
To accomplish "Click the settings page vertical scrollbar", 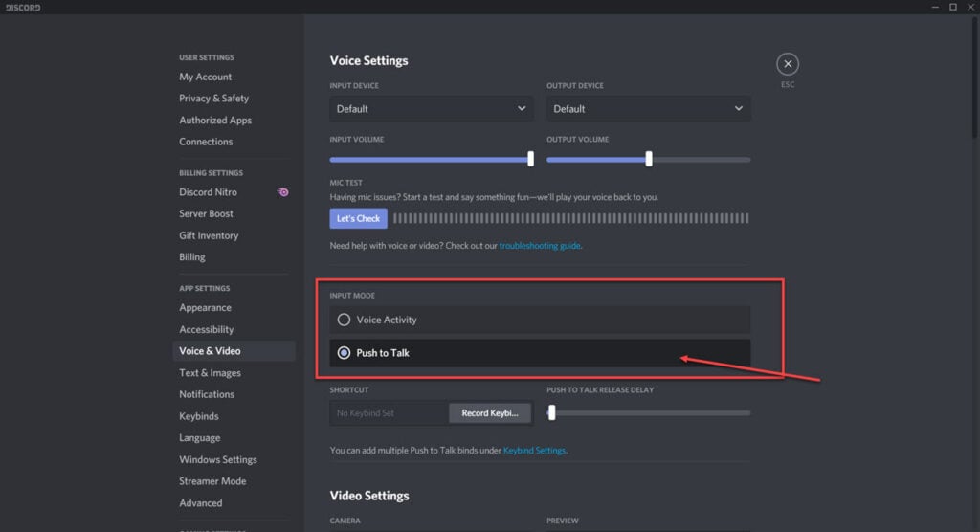I will tap(974, 78).
